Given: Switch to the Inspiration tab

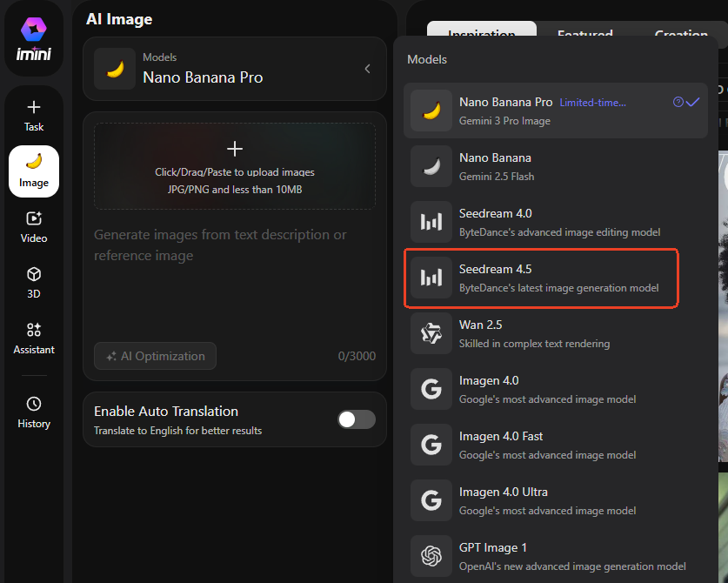Looking at the screenshot, I should tap(481, 35).
